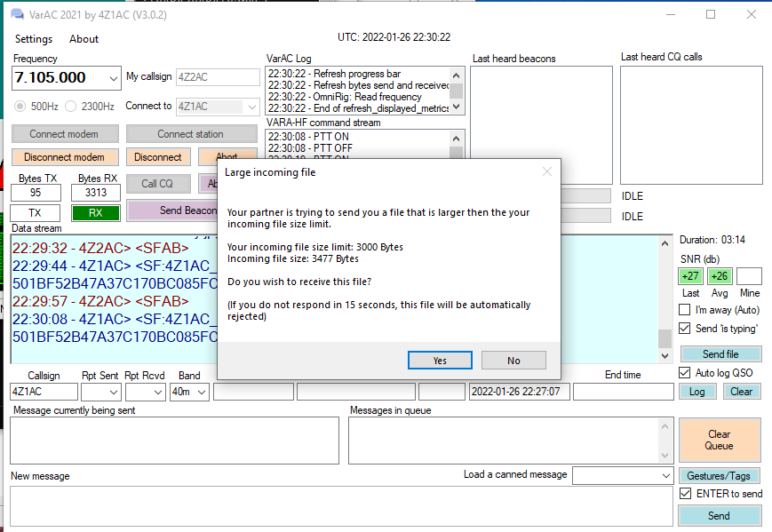The height and width of the screenshot is (532, 772).
Task: Expand the Connect to 4Z1AC dropdown
Action: pyautogui.click(x=252, y=107)
